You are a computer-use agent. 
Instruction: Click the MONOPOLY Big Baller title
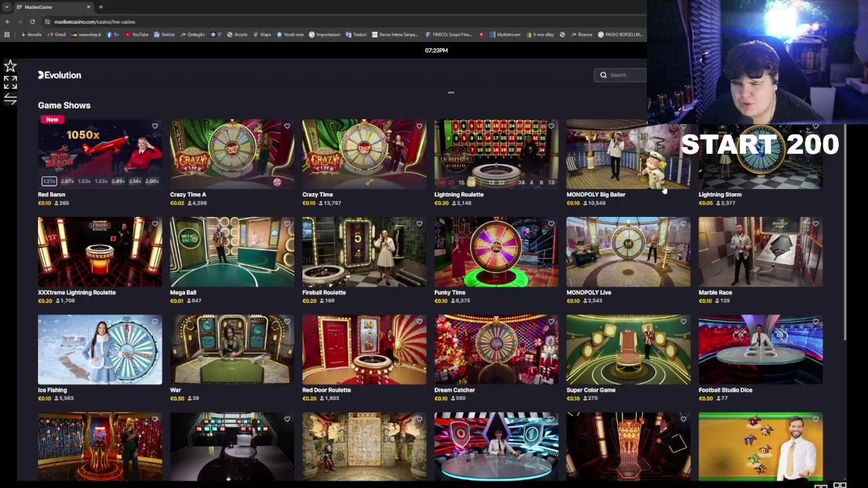(596, 195)
